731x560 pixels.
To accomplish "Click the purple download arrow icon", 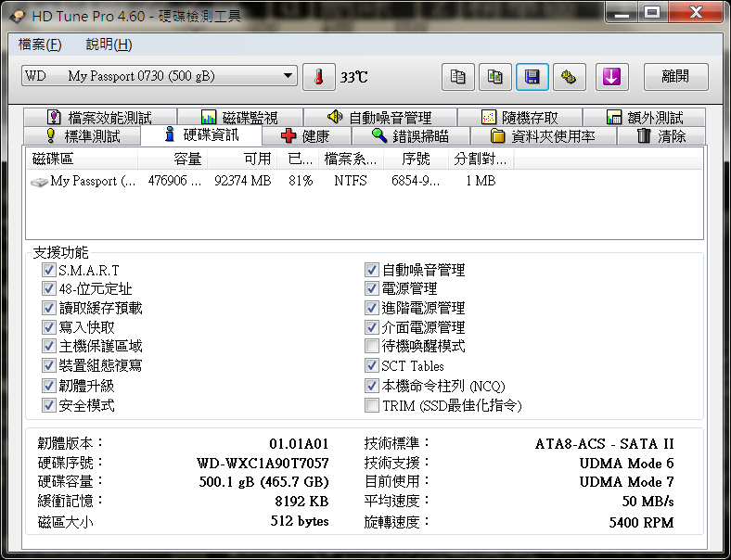I will (x=611, y=77).
